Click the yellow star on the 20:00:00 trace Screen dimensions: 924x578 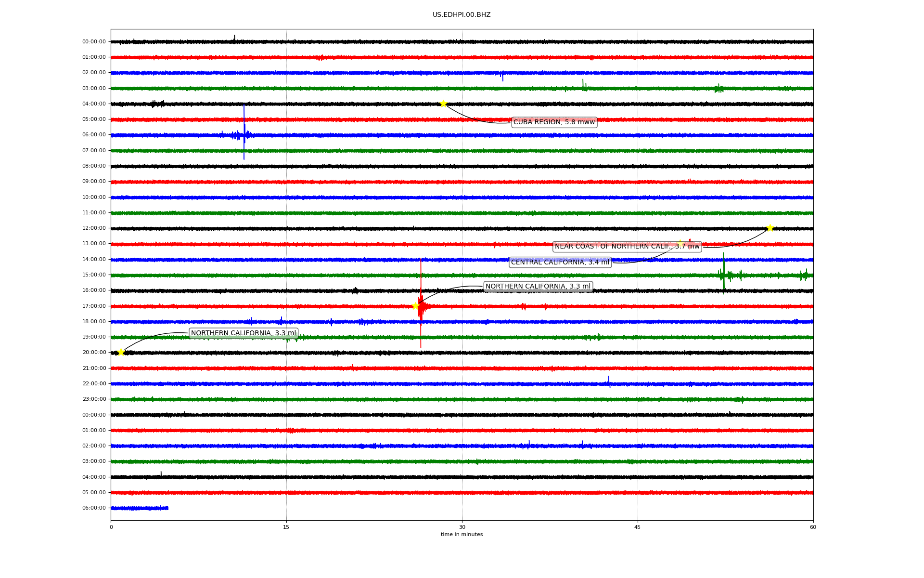point(121,352)
